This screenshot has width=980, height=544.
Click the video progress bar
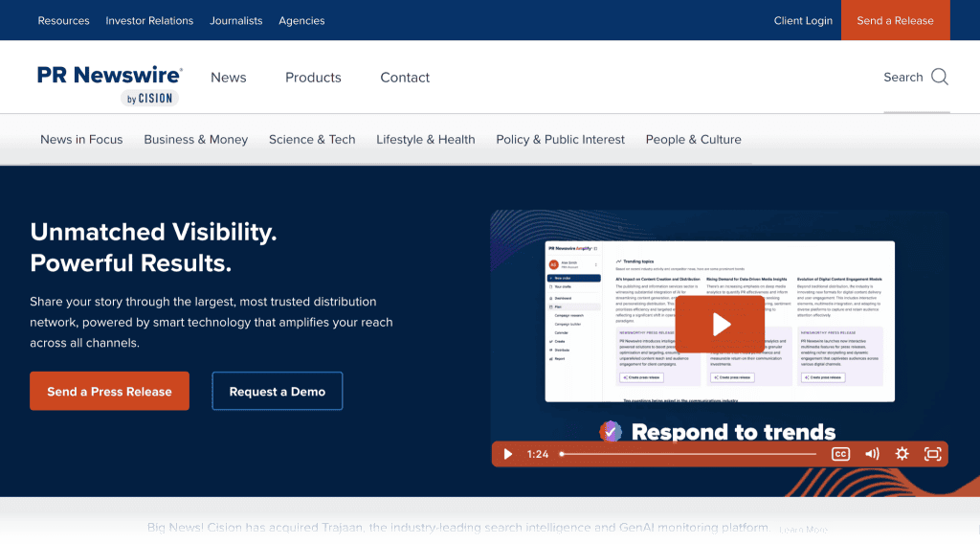(688, 454)
